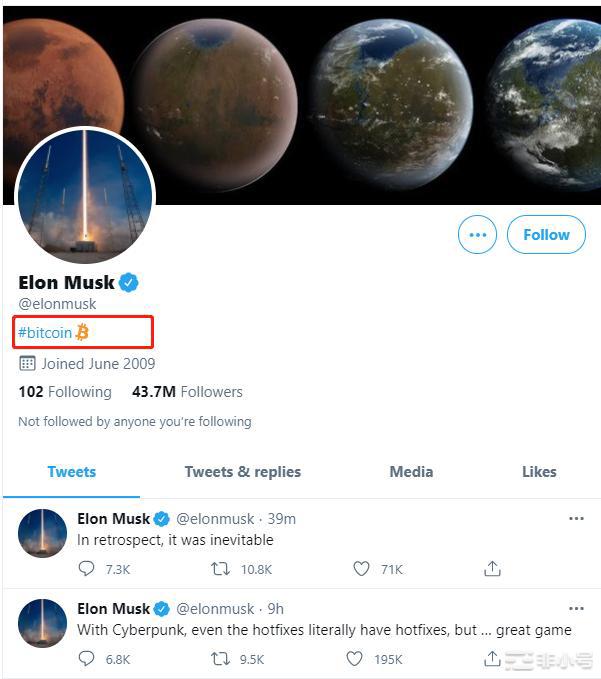
Task: Open the Media tab
Action: point(411,472)
